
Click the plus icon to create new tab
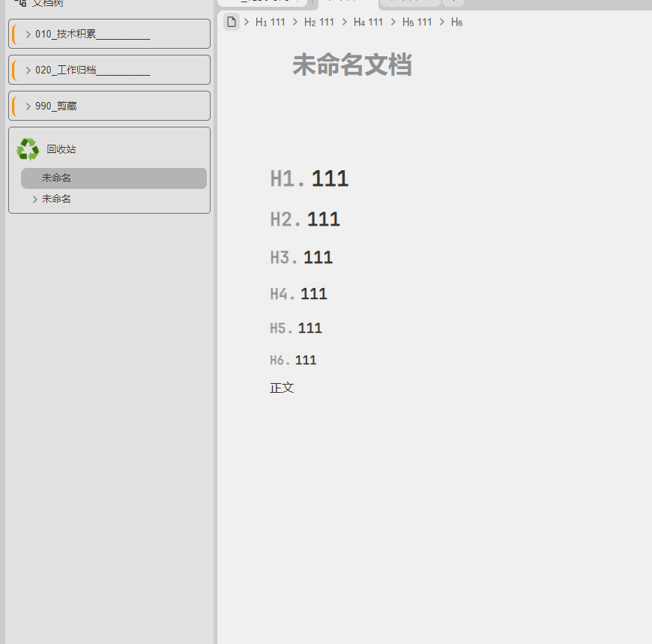[x=453, y=1]
